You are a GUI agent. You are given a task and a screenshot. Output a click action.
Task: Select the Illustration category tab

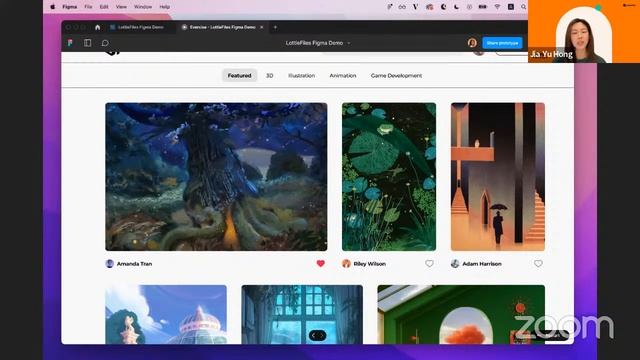pyautogui.click(x=302, y=76)
